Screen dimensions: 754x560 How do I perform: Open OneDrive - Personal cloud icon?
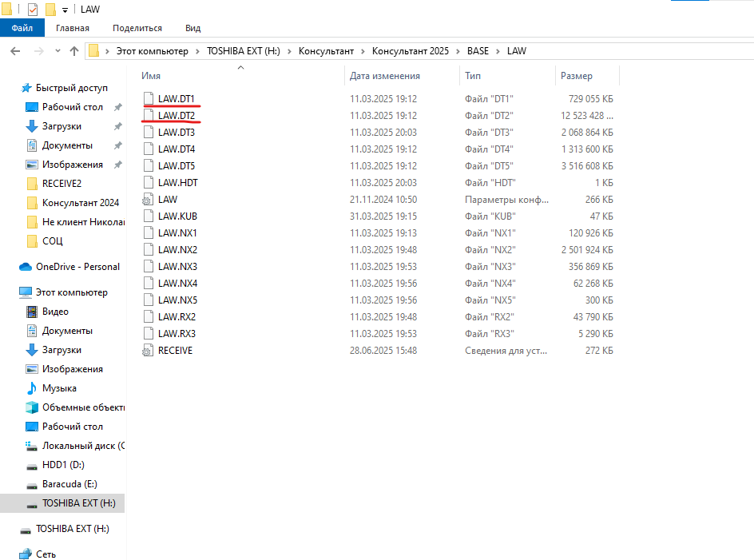point(26,267)
